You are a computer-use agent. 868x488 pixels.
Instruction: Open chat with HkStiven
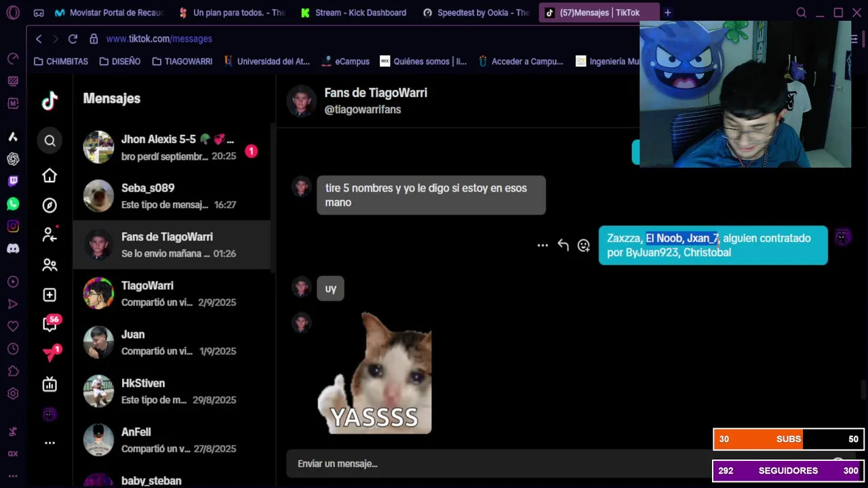[x=172, y=391]
